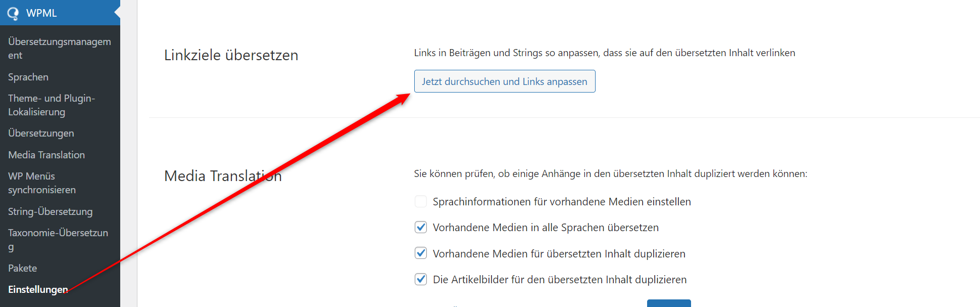Toggle Vorhandene Medien für übersetzten Inhalt duplizieren
Screen dimensions: 980x307
click(421, 253)
